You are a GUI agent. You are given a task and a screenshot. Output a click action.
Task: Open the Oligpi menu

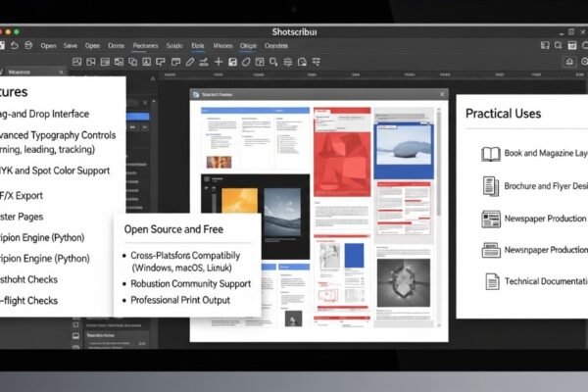(248, 46)
